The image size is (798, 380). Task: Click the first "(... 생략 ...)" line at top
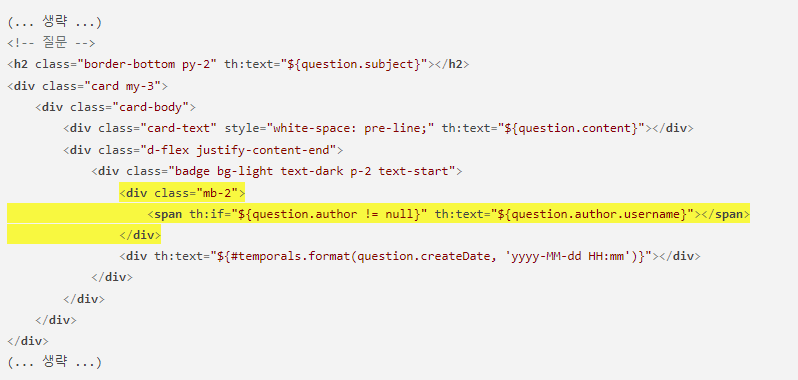(54, 22)
